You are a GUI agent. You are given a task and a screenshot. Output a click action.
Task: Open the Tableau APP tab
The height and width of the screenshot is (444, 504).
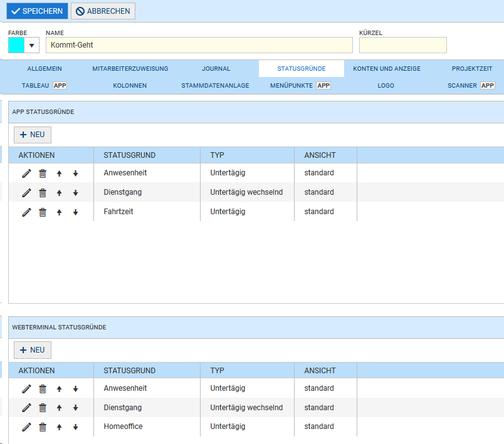45,86
